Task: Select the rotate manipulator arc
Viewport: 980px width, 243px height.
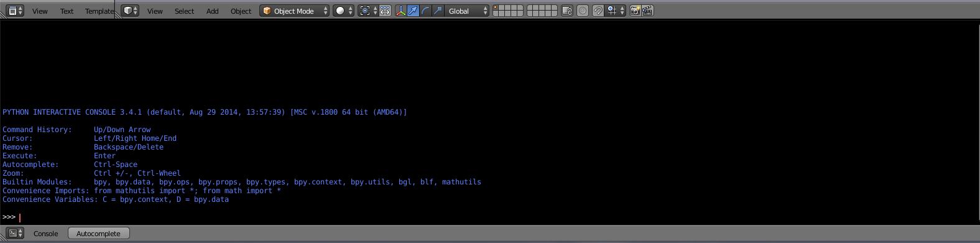Action: click(425, 11)
